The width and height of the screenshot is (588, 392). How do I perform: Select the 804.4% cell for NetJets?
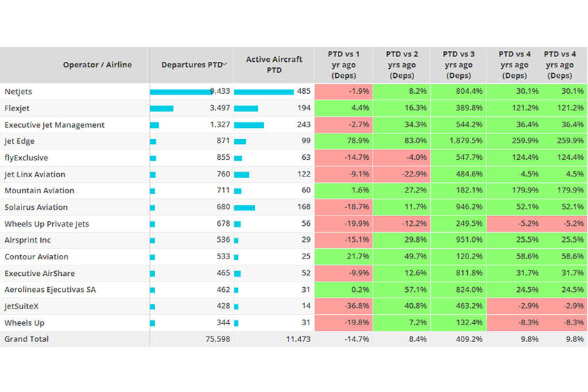pos(458,91)
